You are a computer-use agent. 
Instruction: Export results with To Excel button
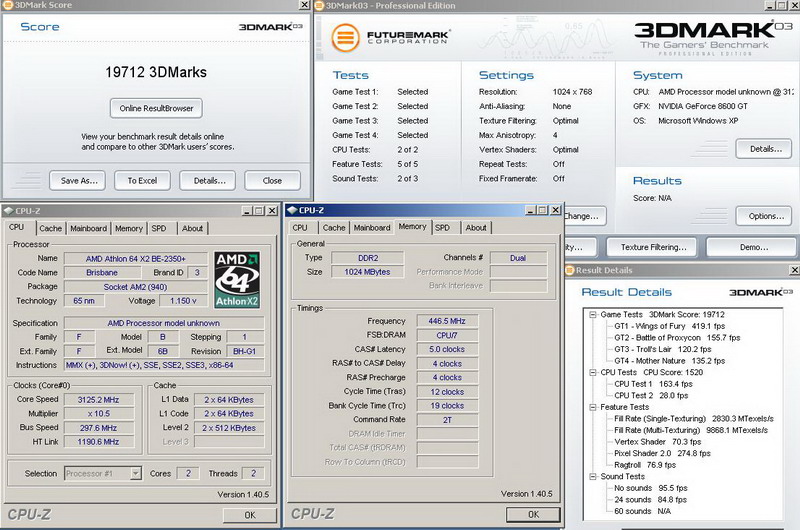[142, 181]
